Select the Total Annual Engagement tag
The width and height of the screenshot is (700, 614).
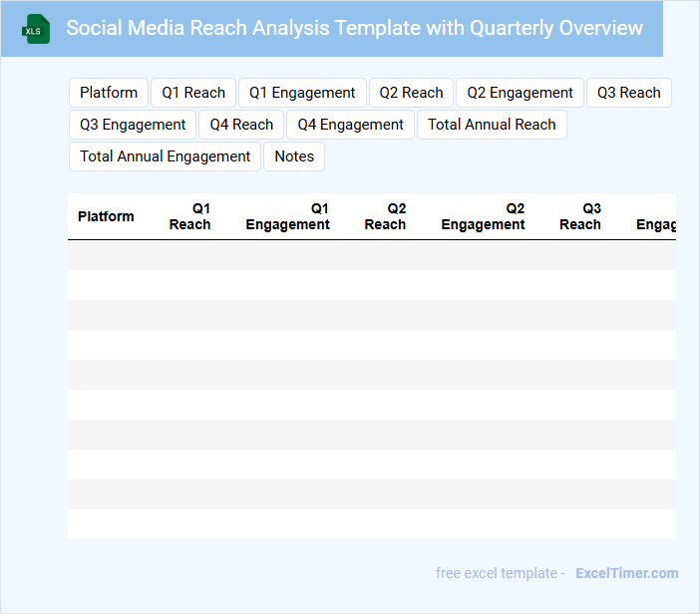pos(165,156)
